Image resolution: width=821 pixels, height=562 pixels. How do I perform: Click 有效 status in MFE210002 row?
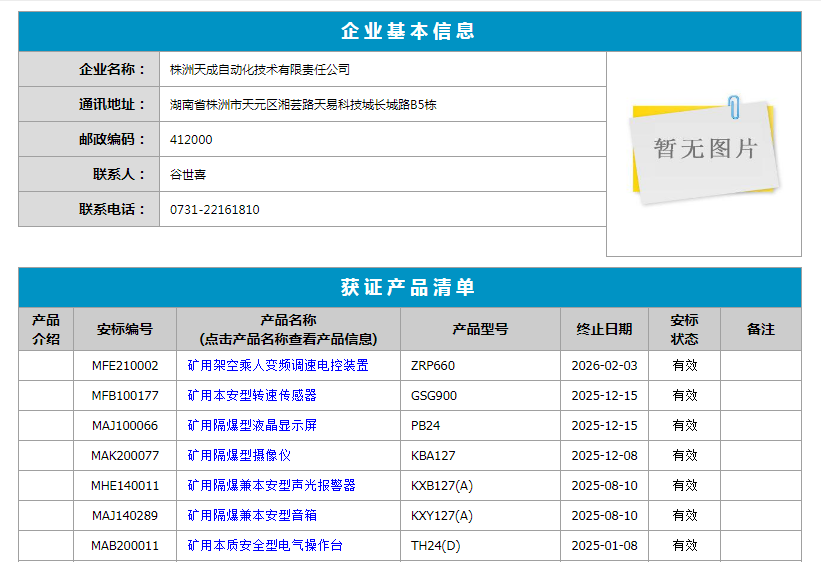685,366
